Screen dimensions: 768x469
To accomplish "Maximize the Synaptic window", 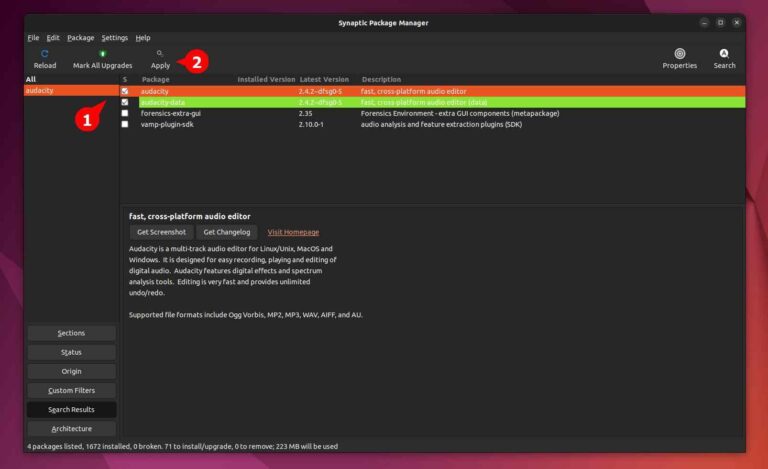I will click(x=720, y=23).
